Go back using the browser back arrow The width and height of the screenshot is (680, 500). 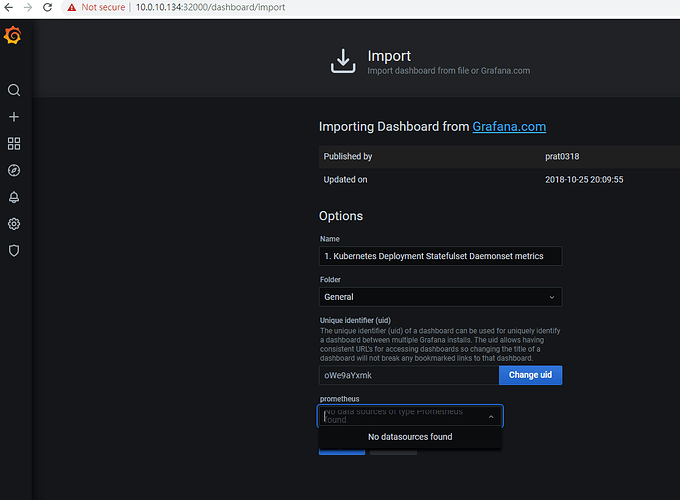click(8, 7)
